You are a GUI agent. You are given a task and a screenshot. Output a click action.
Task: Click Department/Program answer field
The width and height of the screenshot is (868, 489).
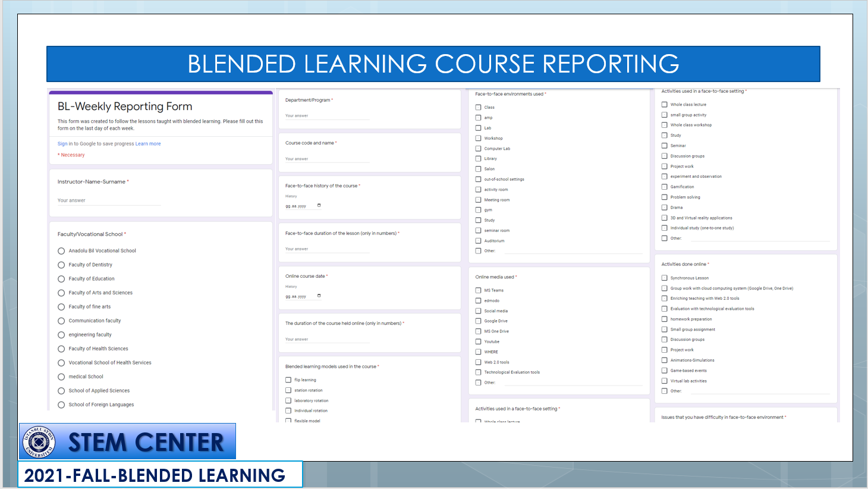click(x=327, y=115)
